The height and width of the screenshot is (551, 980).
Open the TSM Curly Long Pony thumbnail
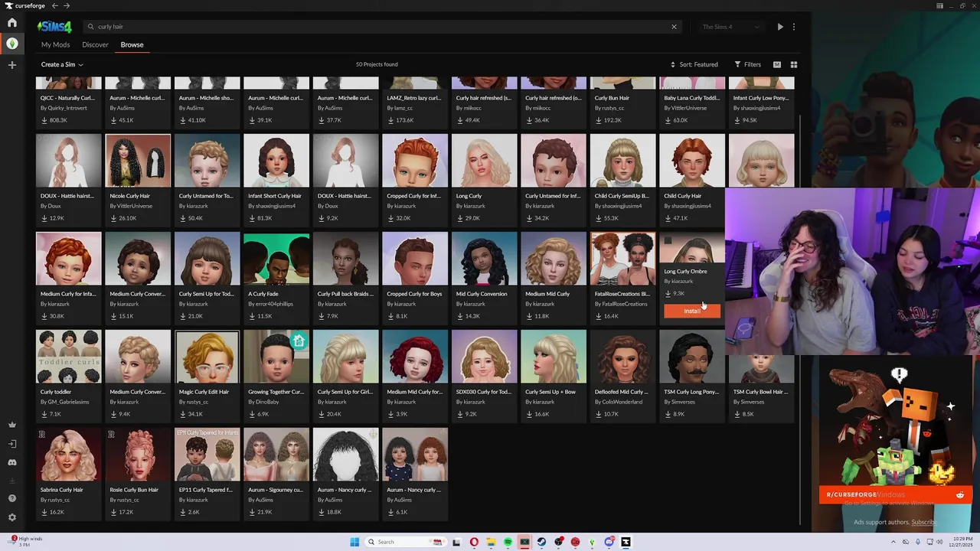pyautogui.click(x=692, y=356)
